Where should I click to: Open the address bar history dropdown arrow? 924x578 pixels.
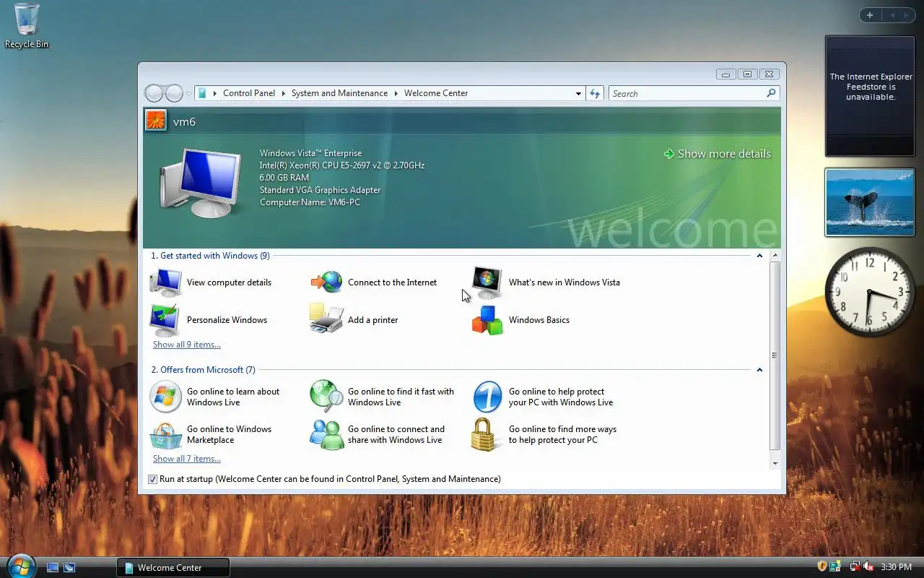[x=578, y=93]
